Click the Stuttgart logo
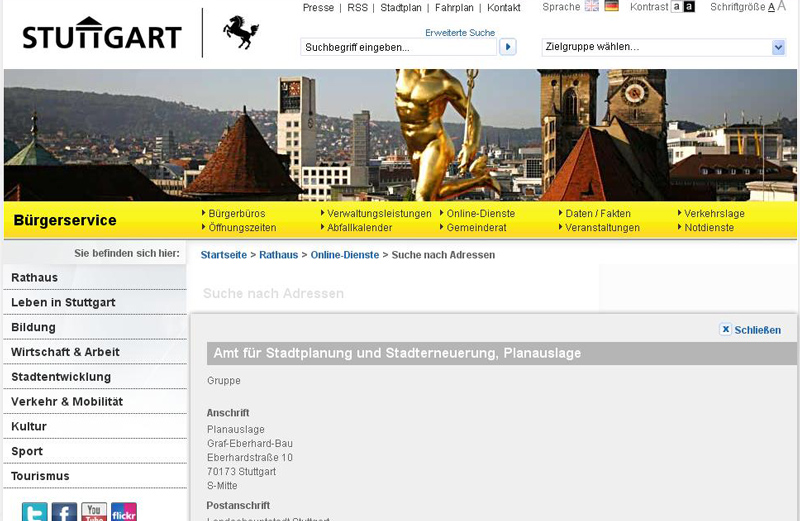Image resolution: width=800 pixels, height=521 pixels. pos(102,34)
